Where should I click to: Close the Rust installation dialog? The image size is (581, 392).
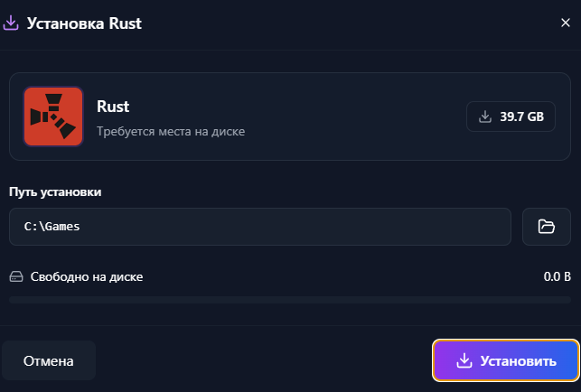point(565,23)
